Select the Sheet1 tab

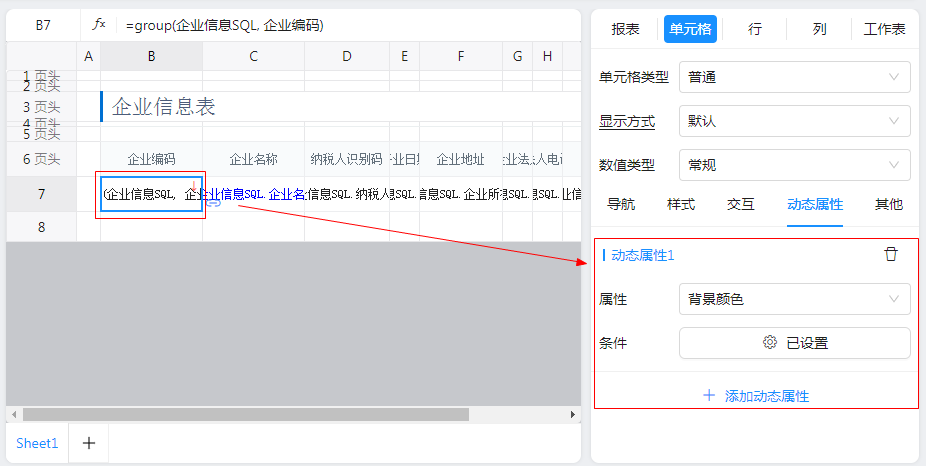(37, 443)
